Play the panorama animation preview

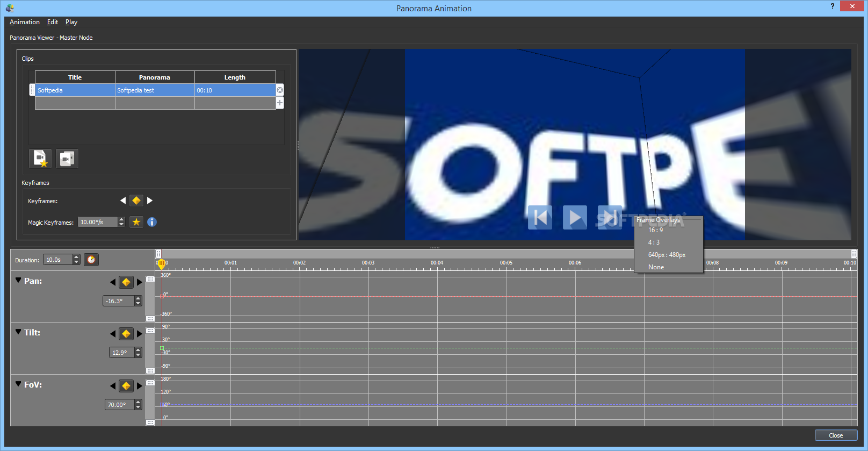(x=575, y=218)
